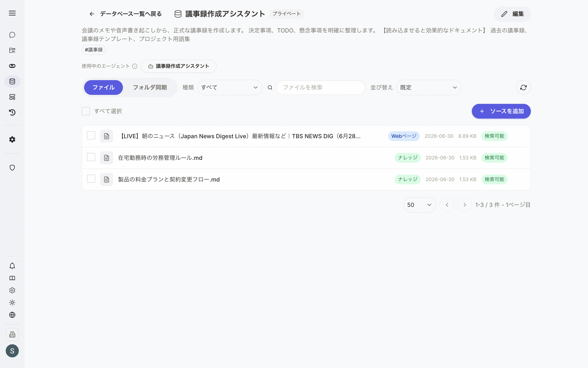588x368 pixels.
Task: Open the 議事録作成アシスタント agent chip
Action: [179, 66]
